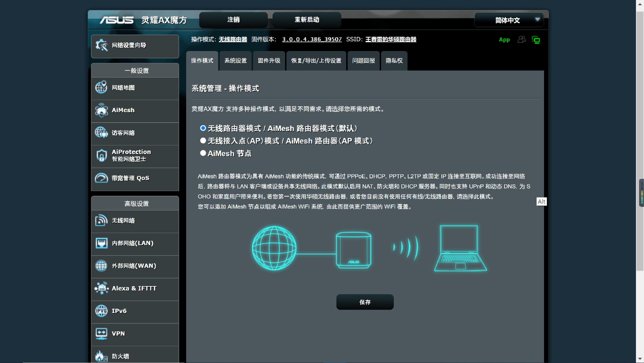The height and width of the screenshot is (363, 644).
Task: Select the AiMesh 节点 radio option
Action: point(203,153)
